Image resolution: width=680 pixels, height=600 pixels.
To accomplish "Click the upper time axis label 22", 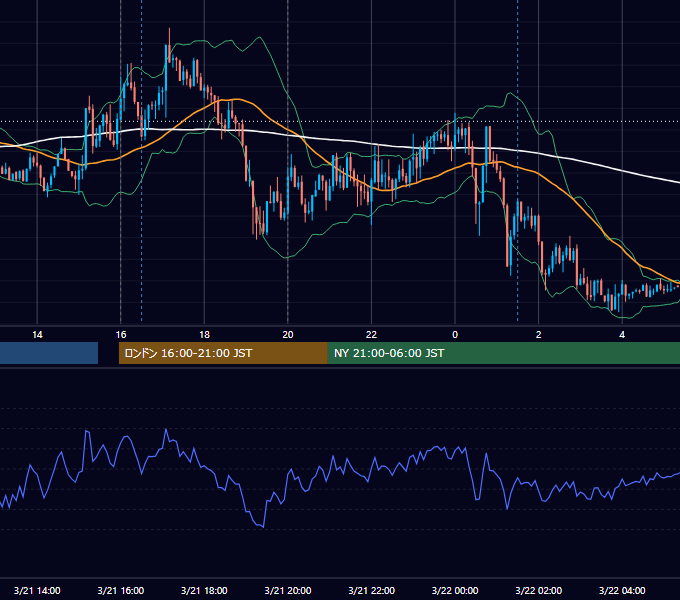I will pos(371,335).
